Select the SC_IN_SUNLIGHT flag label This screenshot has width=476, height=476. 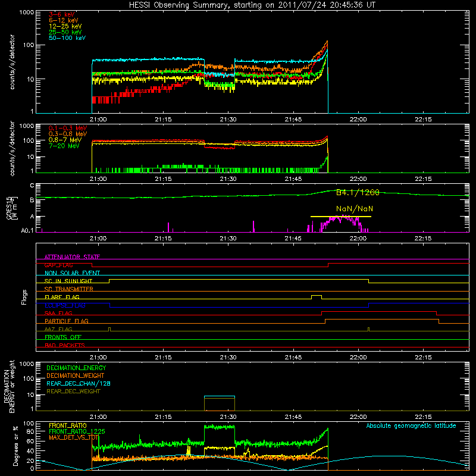click(x=68, y=281)
